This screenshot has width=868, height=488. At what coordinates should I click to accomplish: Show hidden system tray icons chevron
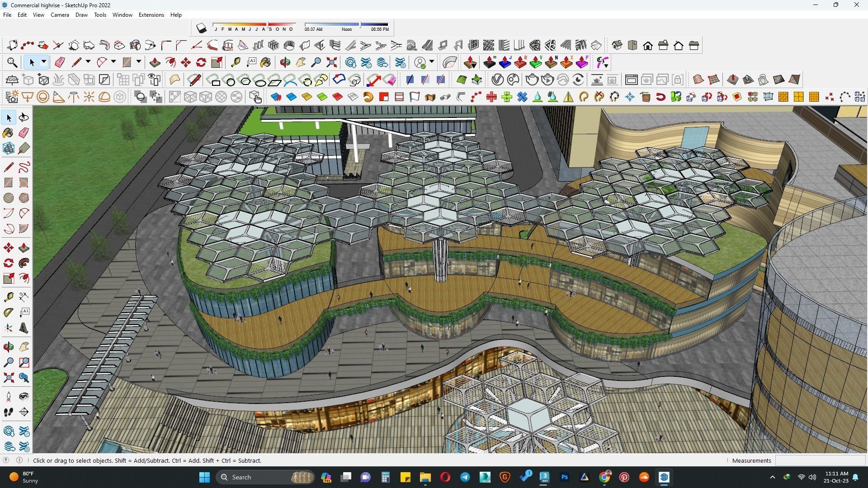(x=772, y=477)
